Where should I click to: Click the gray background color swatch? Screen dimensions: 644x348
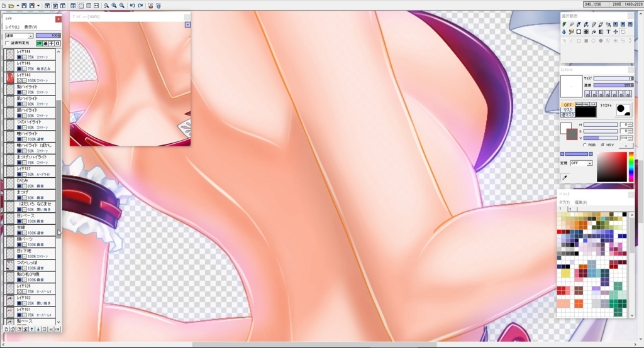pos(572,134)
